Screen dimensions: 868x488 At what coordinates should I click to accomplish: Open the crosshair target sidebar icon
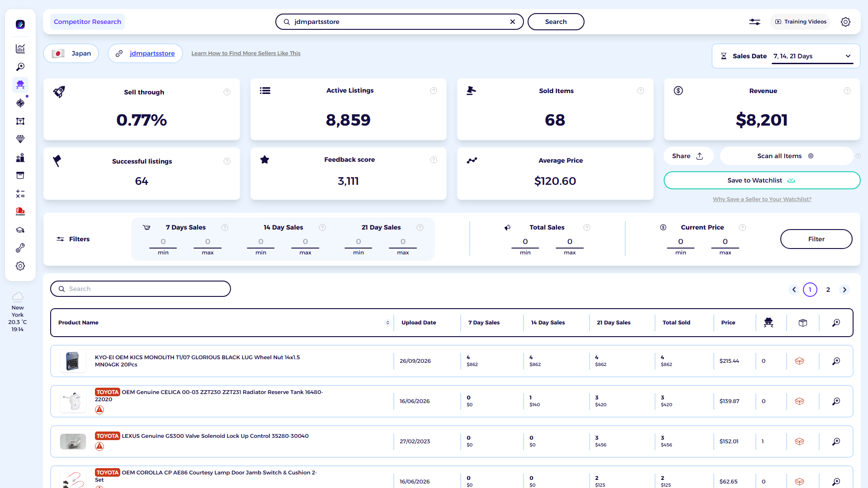20,103
